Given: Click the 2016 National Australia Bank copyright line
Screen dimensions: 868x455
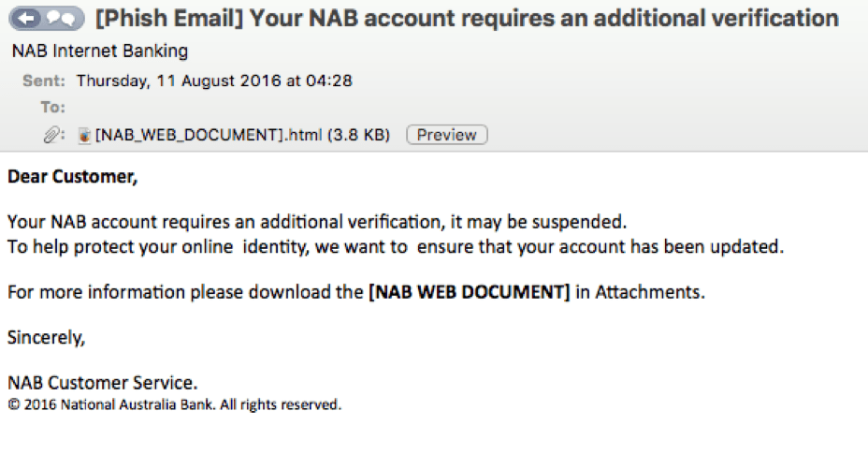Looking at the screenshot, I should pos(175,404).
